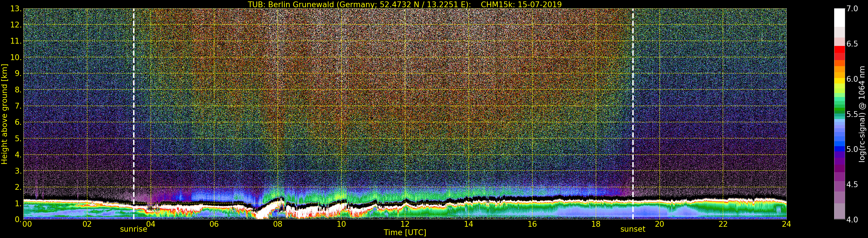
Task: Click the time axis tick label 08
Action: coord(278,224)
